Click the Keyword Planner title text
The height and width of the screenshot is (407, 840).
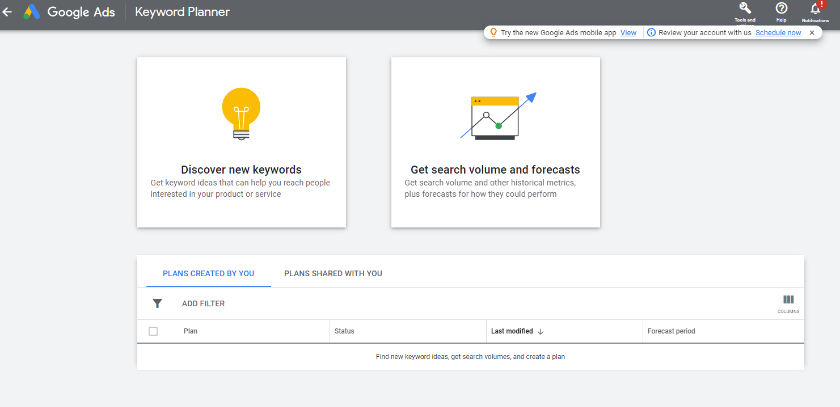click(x=182, y=12)
